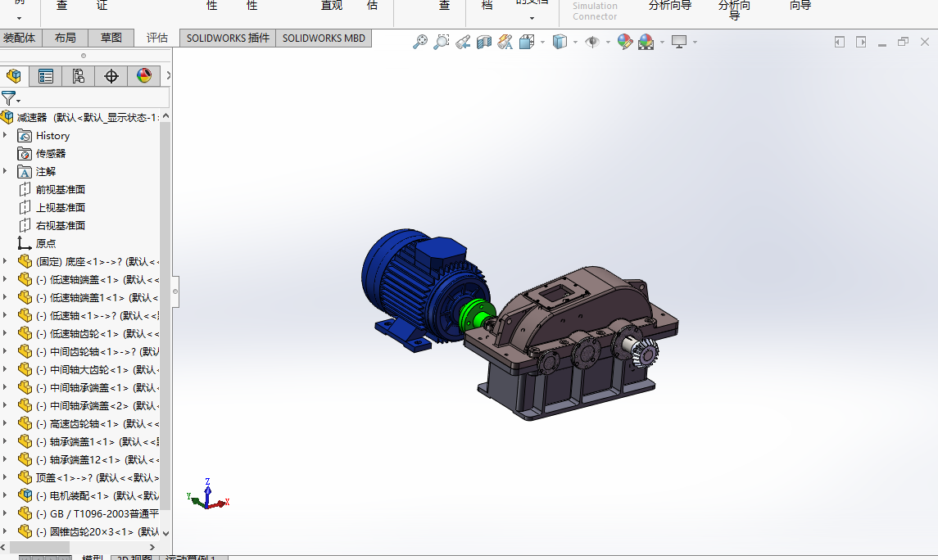Image resolution: width=938 pixels, height=560 pixels.
Task: Open the Apply Scene dropdown arrow
Action: click(662, 42)
